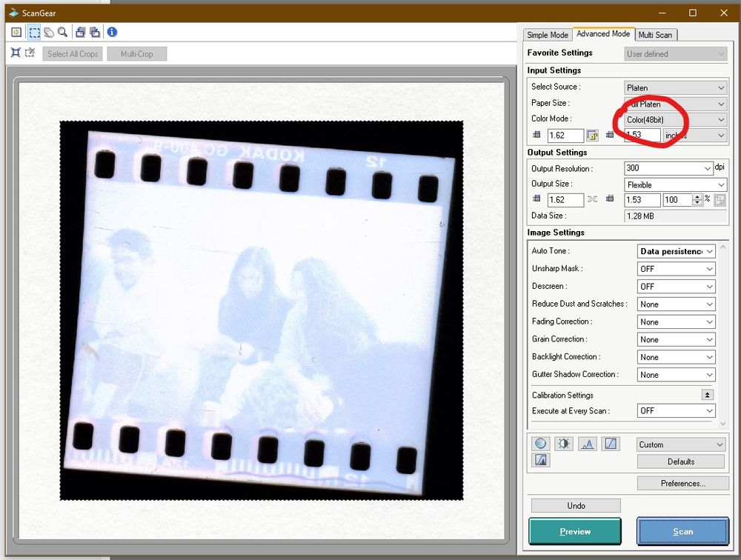
Task: Open the Backlight Correction dropdown
Action: tap(677, 357)
